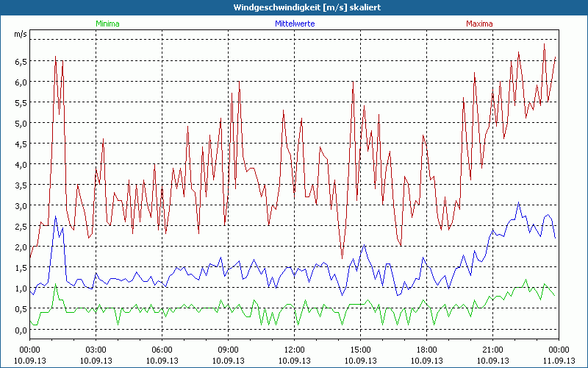
Task: Select the 18:00 time axis label
Action: pyautogui.click(x=426, y=349)
